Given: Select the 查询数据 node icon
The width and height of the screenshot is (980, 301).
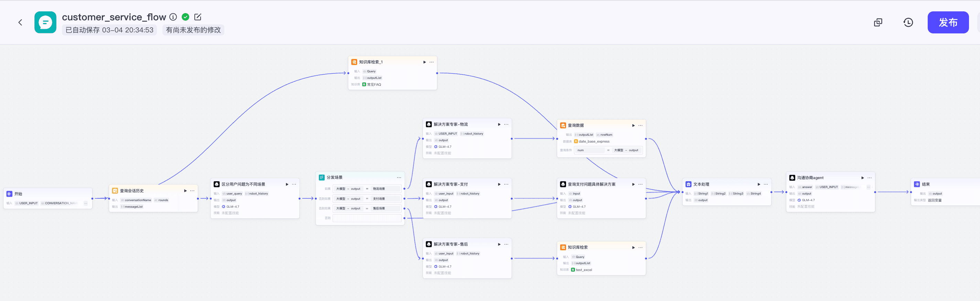Looking at the screenshot, I should click(x=563, y=126).
